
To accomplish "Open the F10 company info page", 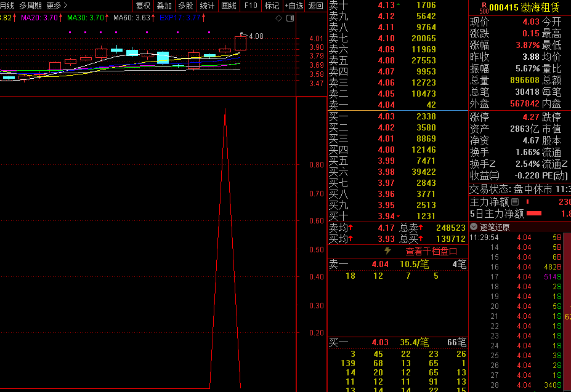I will (251, 6).
